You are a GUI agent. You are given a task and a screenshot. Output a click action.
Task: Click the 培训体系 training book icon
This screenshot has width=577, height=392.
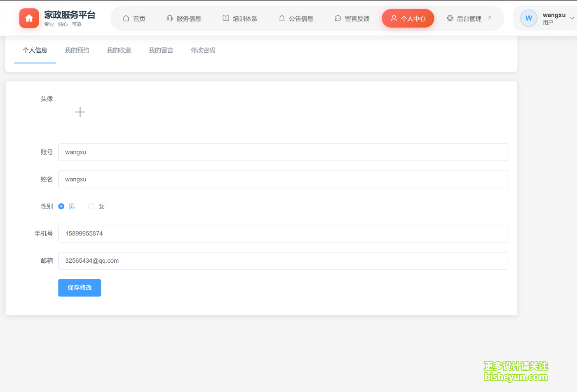point(225,18)
